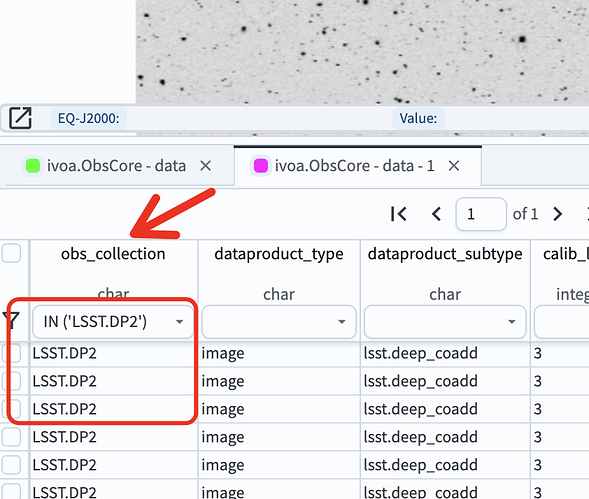Image resolution: width=589 pixels, height=499 pixels.
Task: Click the table filter funnel icon
Action: (x=11, y=321)
